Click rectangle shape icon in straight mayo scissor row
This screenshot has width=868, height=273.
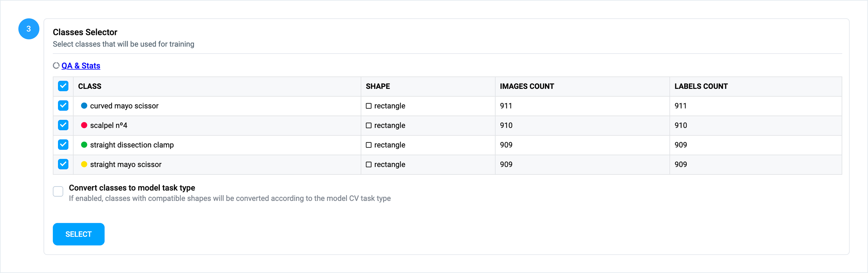pyautogui.click(x=369, y=165)
